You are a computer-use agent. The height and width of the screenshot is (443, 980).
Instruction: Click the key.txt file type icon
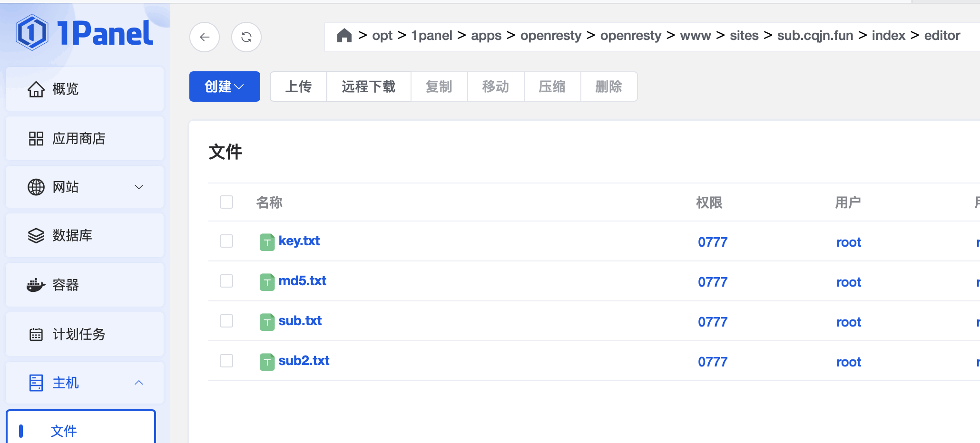click(267, 242)
